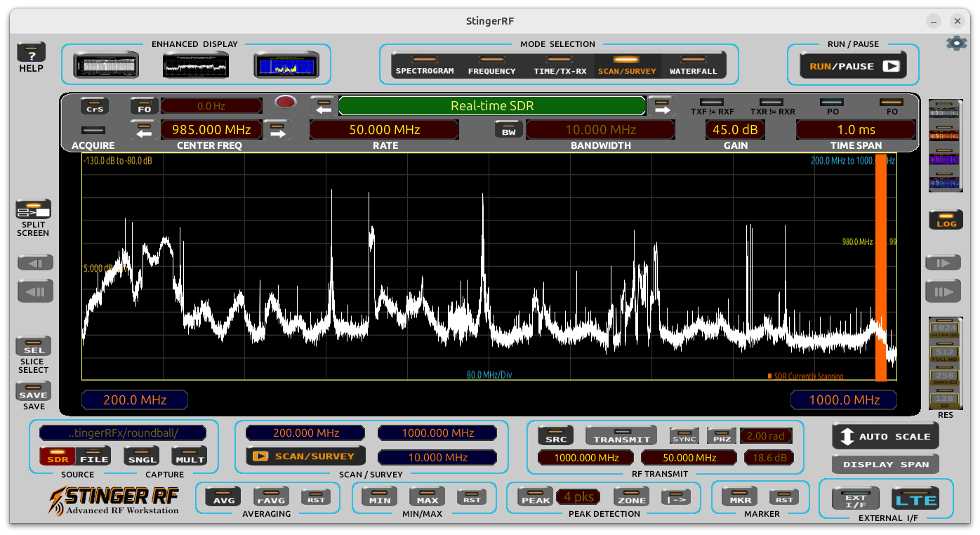Click AUTO SCALE button
The height and width of the screenshot is (535, 980).
(x=885, y=437)
